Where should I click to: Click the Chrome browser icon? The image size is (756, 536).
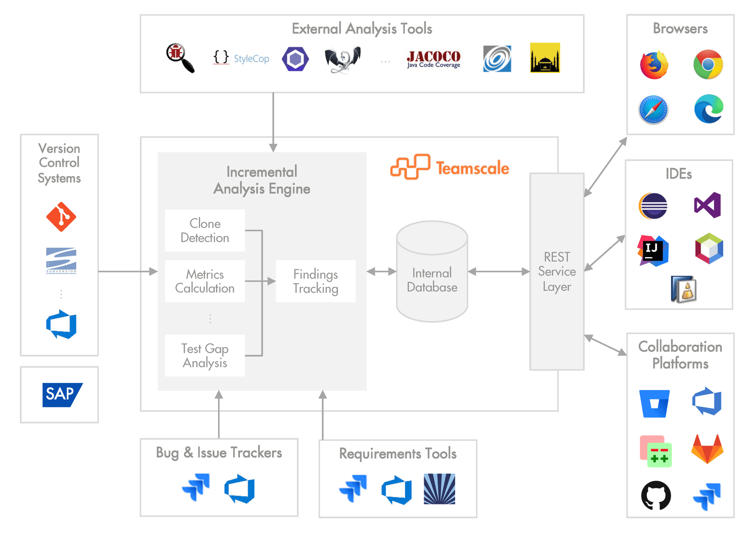tap(708, 64)
